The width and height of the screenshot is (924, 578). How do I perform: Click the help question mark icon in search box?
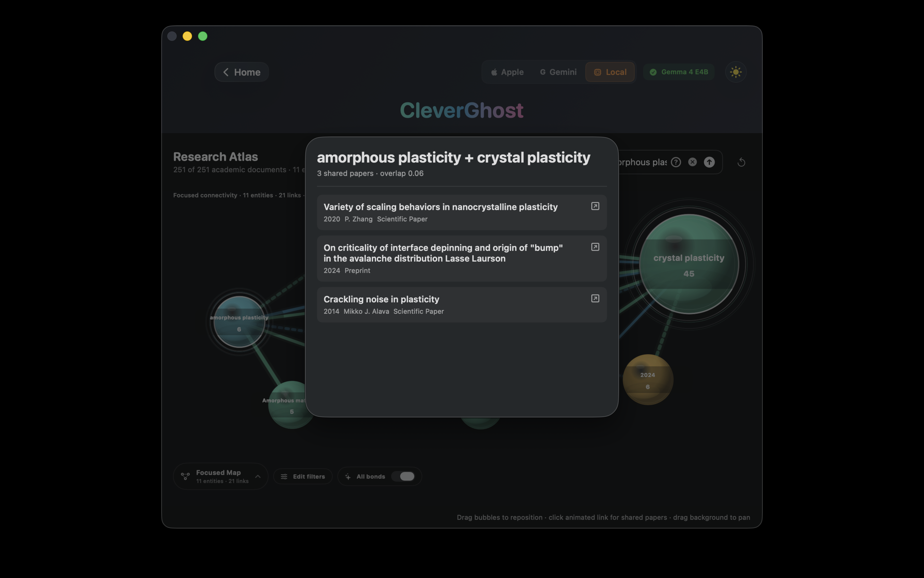676,162
